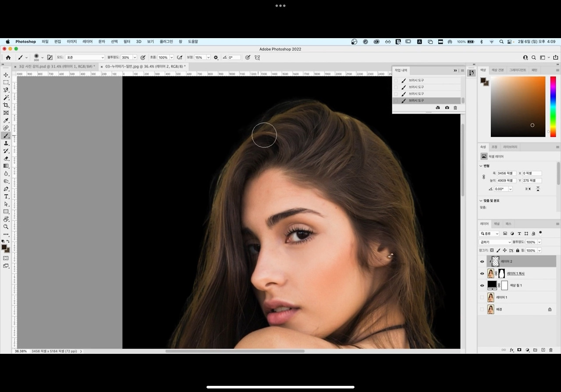Add a layer mask
Screen dimensions: 561x392
(x=519, y=350)
